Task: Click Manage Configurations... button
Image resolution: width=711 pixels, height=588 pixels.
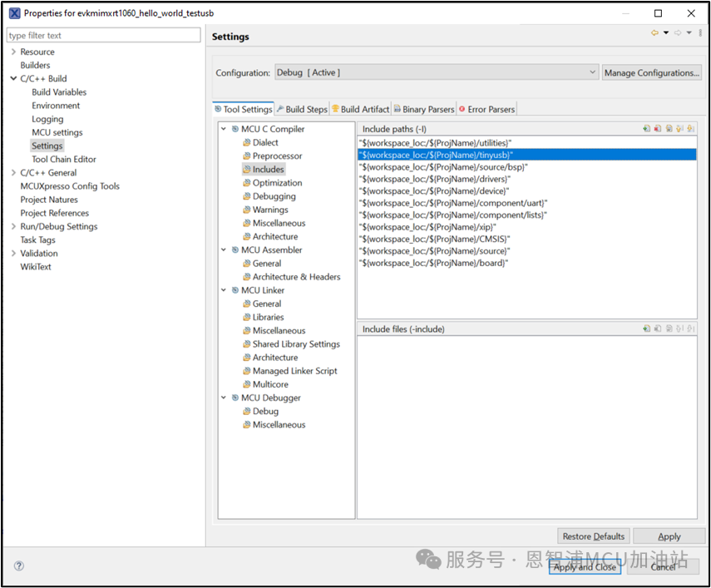Action: pos(652,72)
